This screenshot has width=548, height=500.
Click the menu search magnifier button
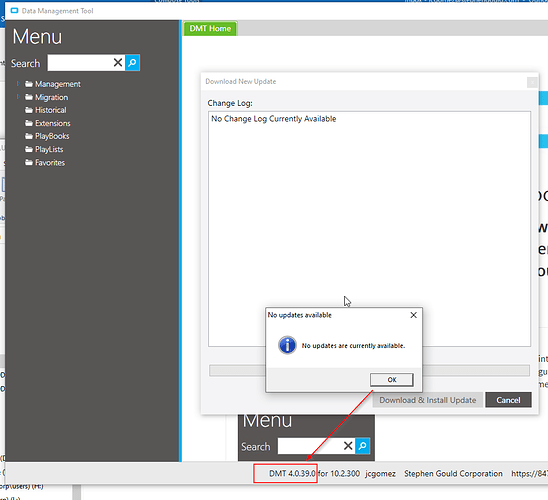(132, 63)
